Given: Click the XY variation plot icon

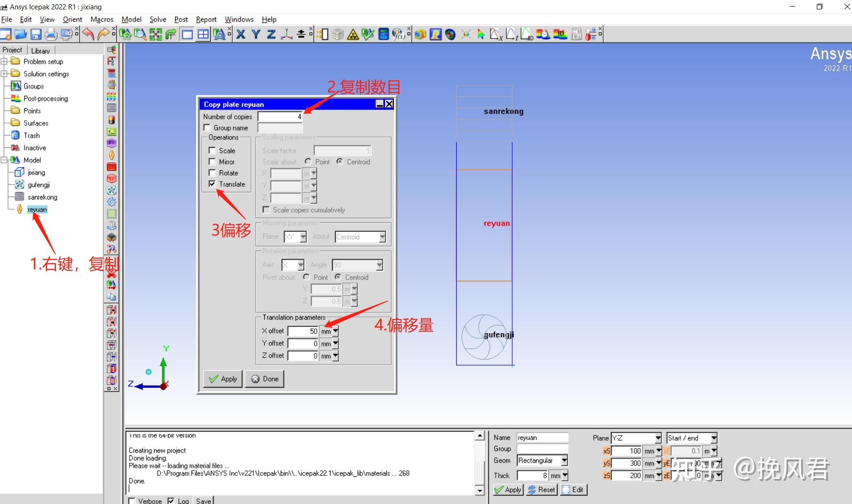Looking at the screenshot, I should [x=497, y=34].
